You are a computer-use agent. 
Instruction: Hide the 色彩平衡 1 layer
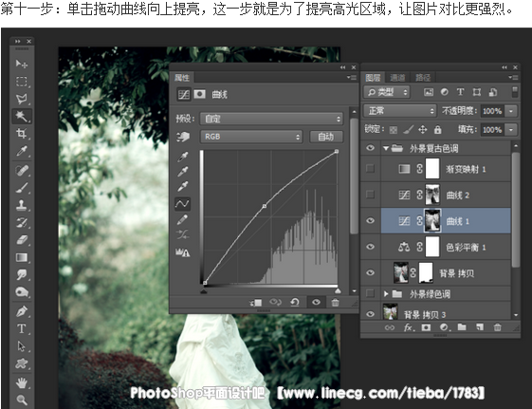tap(371, 247)
